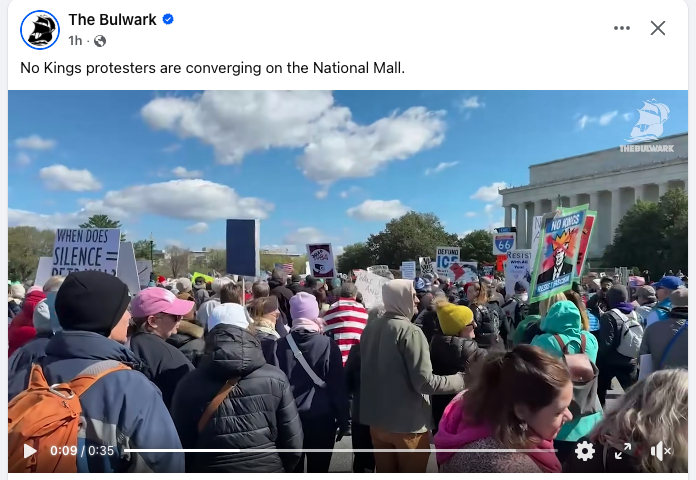Close the post viewer with X
This screenshot has height=480, width=696.
(658, 28)
